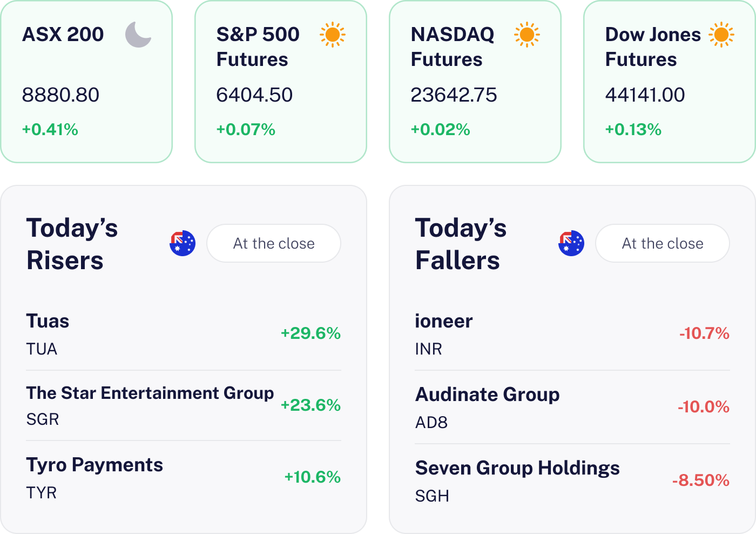The height and width of the screenshot is (534, 756).
Task: Click Australian flag icon beside Today's Fallers
Action: pos(571,243)
